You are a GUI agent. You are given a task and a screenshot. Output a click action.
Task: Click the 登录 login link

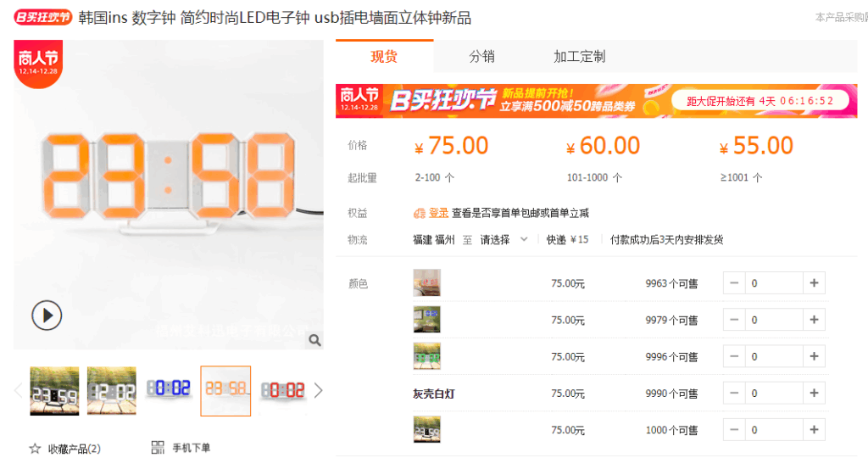438,213
